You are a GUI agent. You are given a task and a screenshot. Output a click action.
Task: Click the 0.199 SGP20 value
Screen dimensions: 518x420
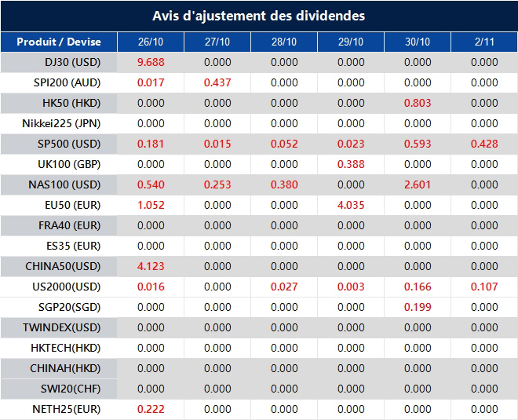[x=418, y=307]
